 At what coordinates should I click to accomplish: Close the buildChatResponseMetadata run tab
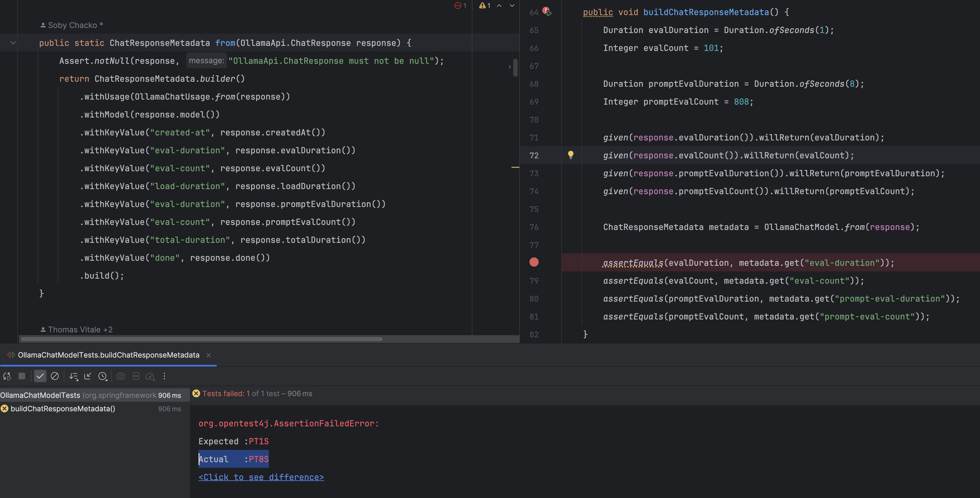pos(209,355)
